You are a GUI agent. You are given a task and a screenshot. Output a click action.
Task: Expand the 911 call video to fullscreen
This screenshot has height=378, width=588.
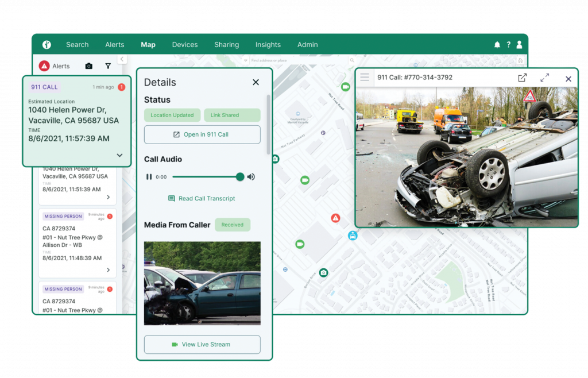coord(544,78)
